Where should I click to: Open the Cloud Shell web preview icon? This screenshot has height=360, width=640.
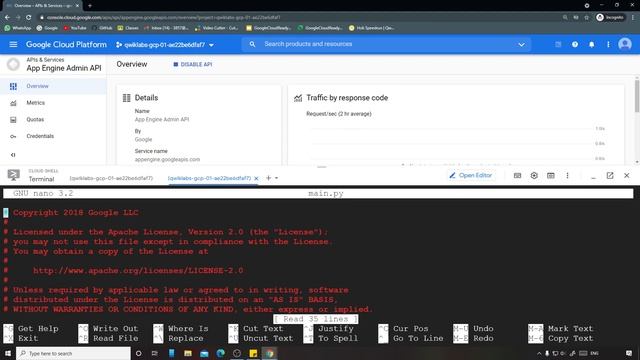pos(551,176)
